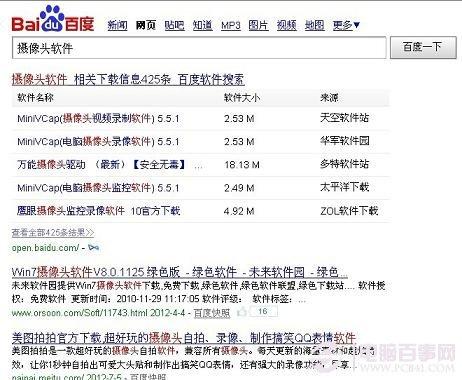The height and width of the screenshot is (380, 462).
Task: Open the 新闻 news tab
Action: point(117,25)
